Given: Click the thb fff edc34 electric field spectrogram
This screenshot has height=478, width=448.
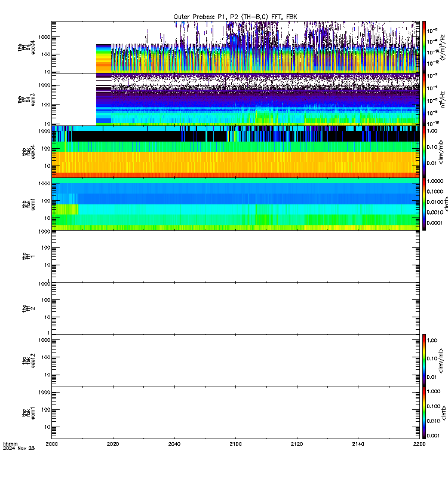Looking at the screenshot, I should (235, 47).
